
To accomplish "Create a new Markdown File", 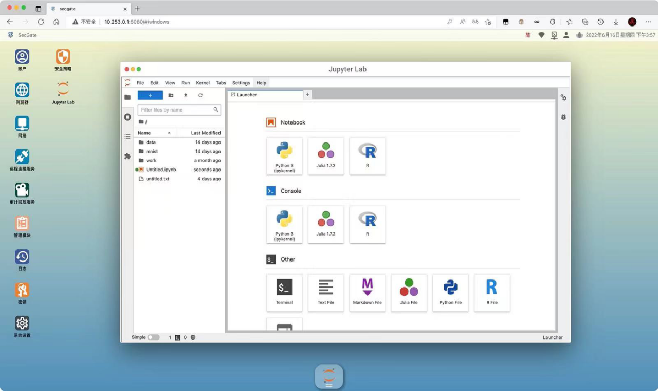I will tap(367, 293).
